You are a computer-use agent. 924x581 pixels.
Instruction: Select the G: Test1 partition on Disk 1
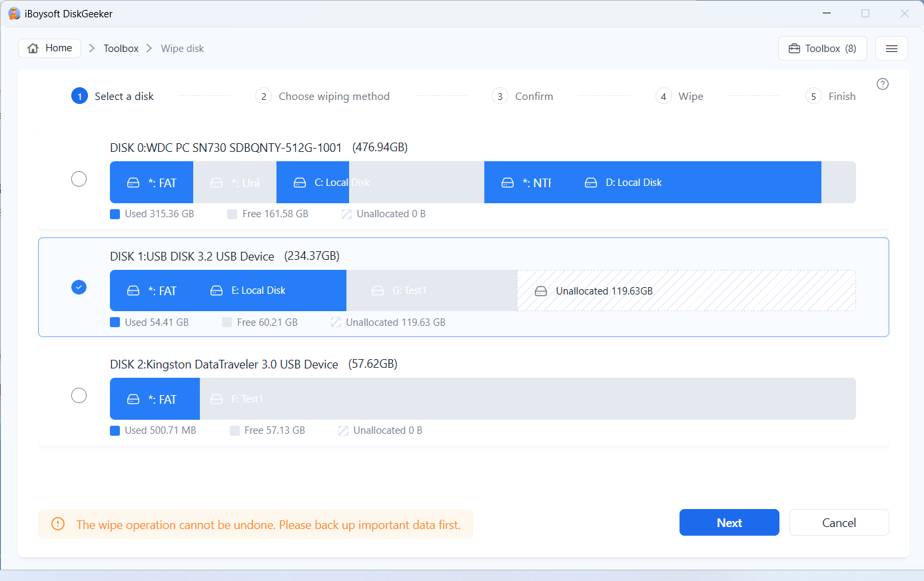pos(432,290)
